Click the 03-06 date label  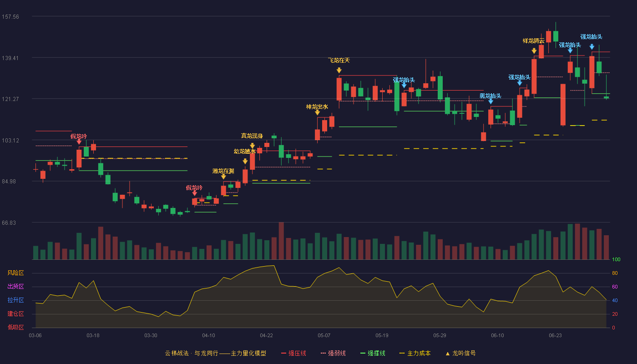35,335
